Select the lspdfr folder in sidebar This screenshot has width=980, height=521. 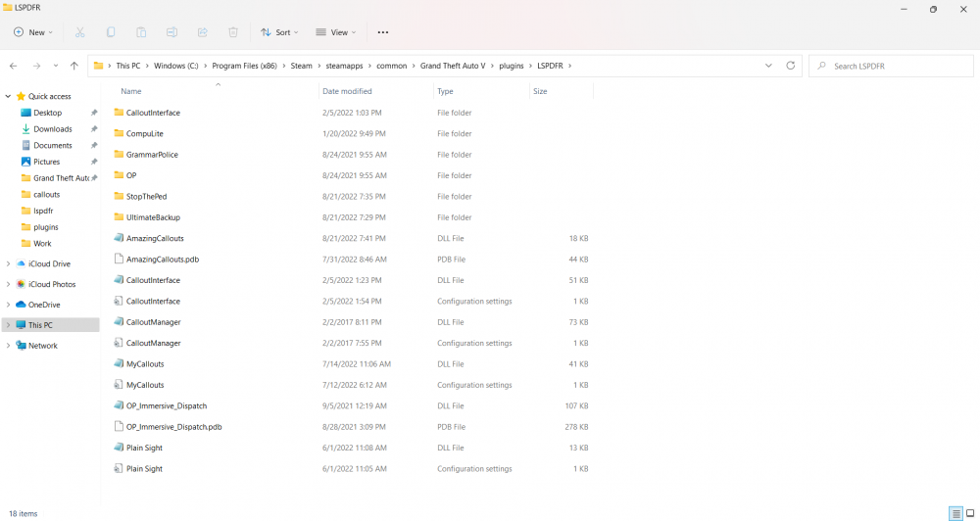click(x=43, y=211)
